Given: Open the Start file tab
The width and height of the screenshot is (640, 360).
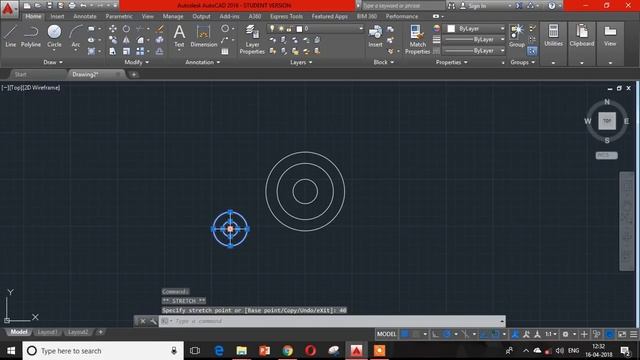Looking at the screenshot, I should [20, 74].
